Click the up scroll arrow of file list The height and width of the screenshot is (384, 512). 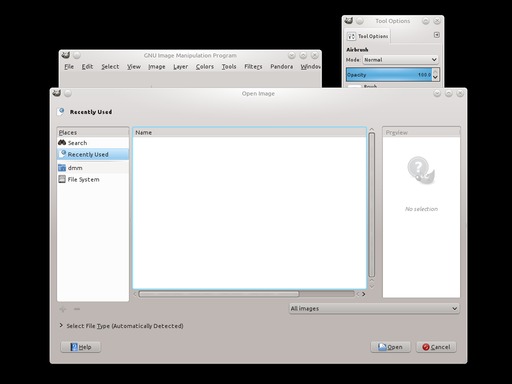coord(371,130)
